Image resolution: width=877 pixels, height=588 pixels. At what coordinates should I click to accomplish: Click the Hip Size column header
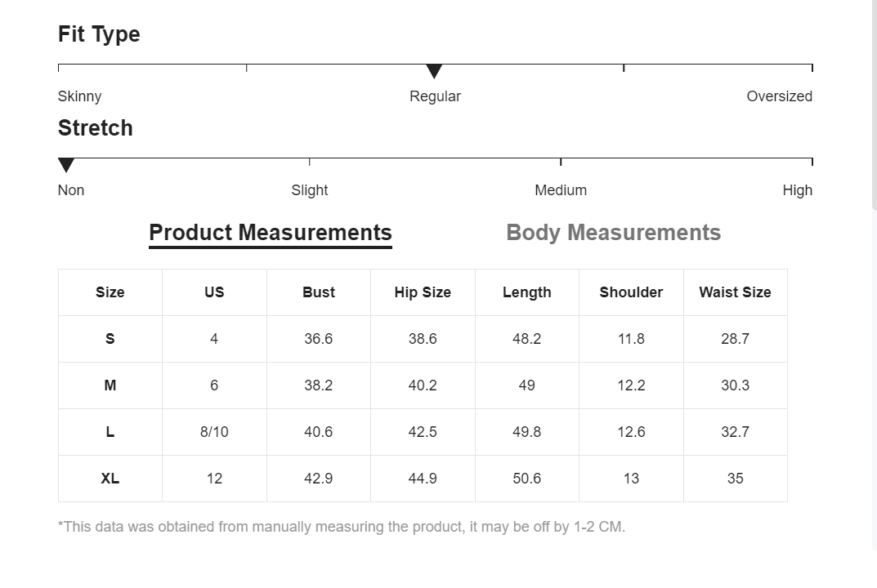point(423,292)
